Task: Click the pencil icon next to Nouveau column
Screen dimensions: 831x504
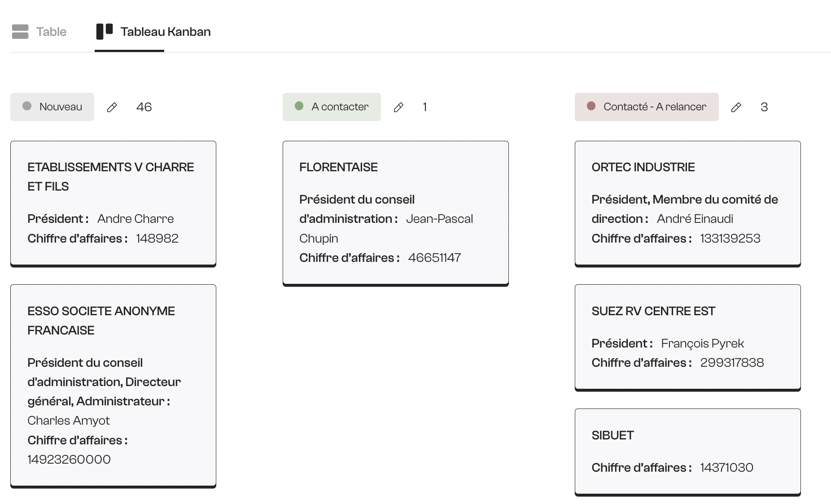Action: click(x=112, y=107)
